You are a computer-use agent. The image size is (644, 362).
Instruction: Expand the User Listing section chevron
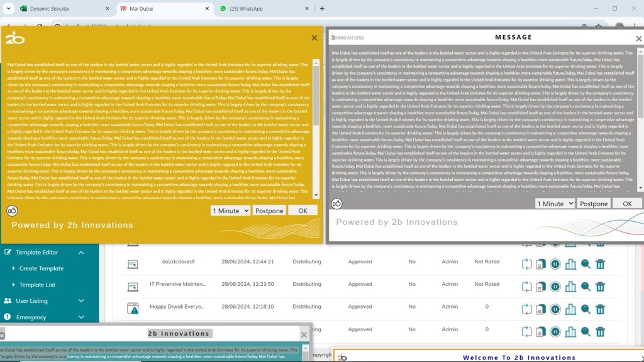tap(81, 301)
